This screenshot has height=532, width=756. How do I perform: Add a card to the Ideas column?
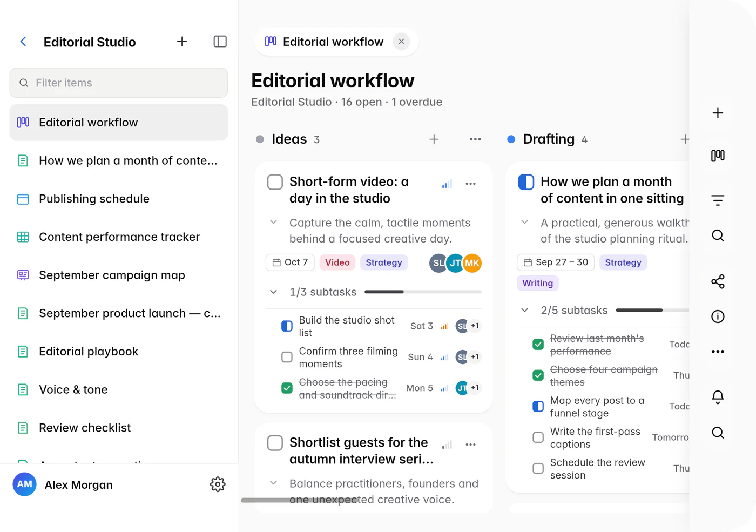(434, 139)
